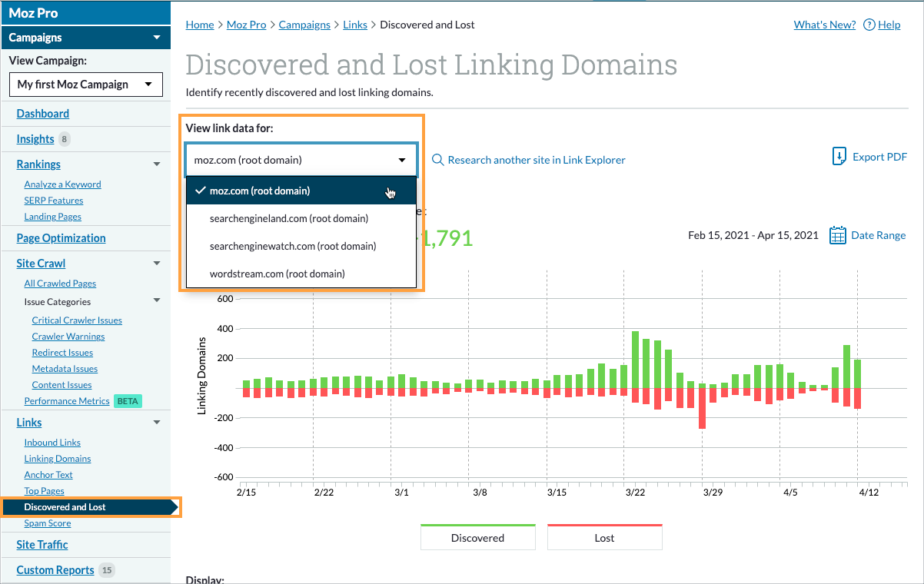The height and width of the screenshot is (584, 924).
Task: Click the Insights count badge
Action: pyautogui.click(x=65, y=139)
